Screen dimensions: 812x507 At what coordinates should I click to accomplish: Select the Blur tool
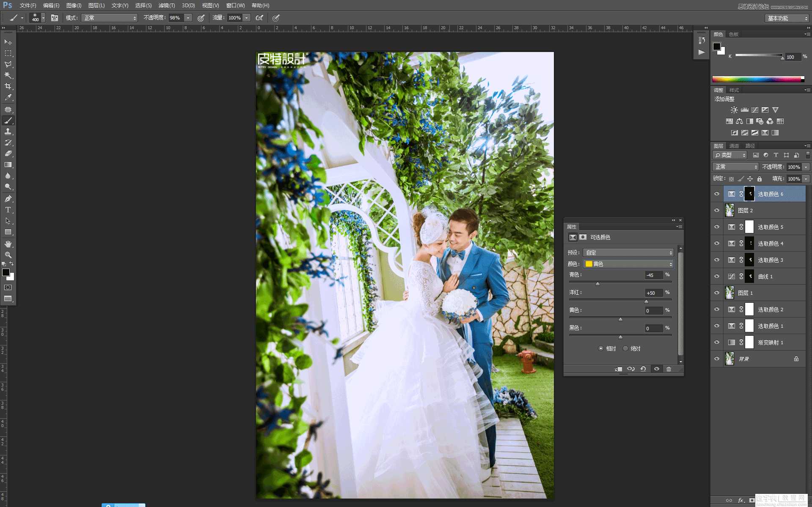click(8, 175)
